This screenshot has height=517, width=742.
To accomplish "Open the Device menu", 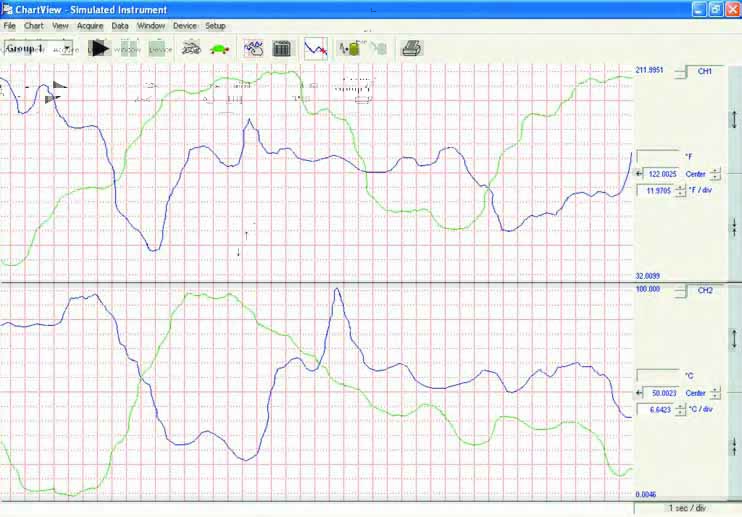I will coord(185,26).
